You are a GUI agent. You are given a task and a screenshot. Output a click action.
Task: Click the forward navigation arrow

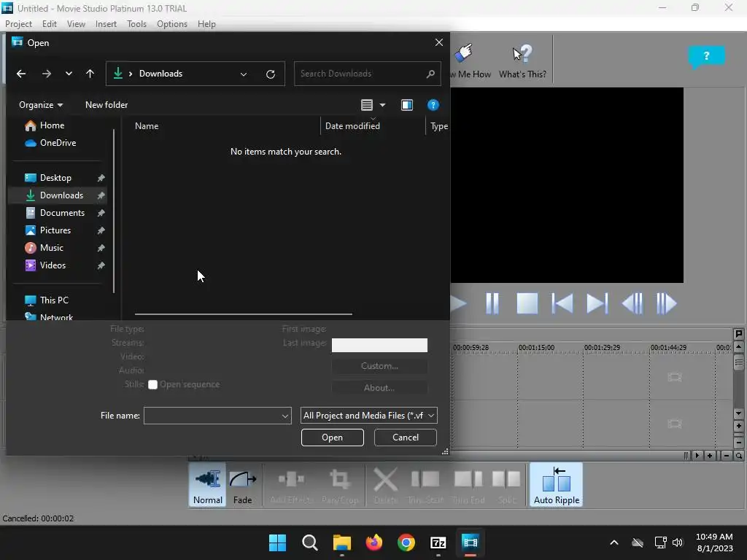(x=46, y=74)
